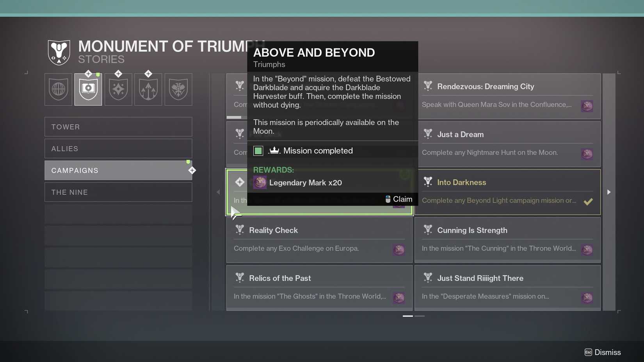Open the Into Darkness triumph card
The image size is (644, 362).
coord(507,192)
